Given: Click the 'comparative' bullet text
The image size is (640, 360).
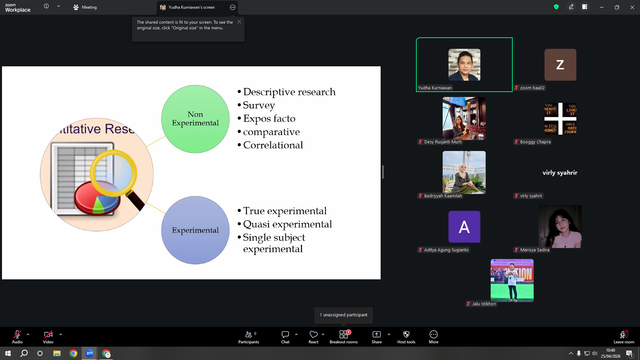Looking at the screenshot, I should [x=271, y=132].
